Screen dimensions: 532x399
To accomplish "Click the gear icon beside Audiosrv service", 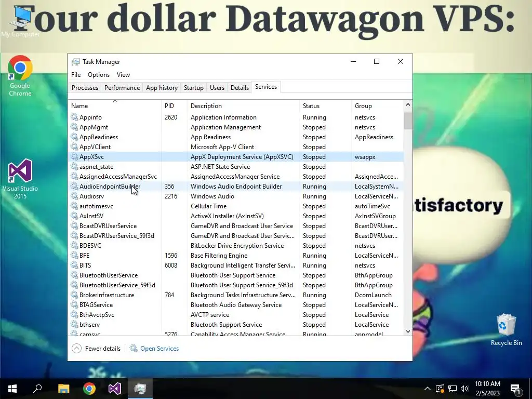I will pyautogui.click(x=74, y=196).
